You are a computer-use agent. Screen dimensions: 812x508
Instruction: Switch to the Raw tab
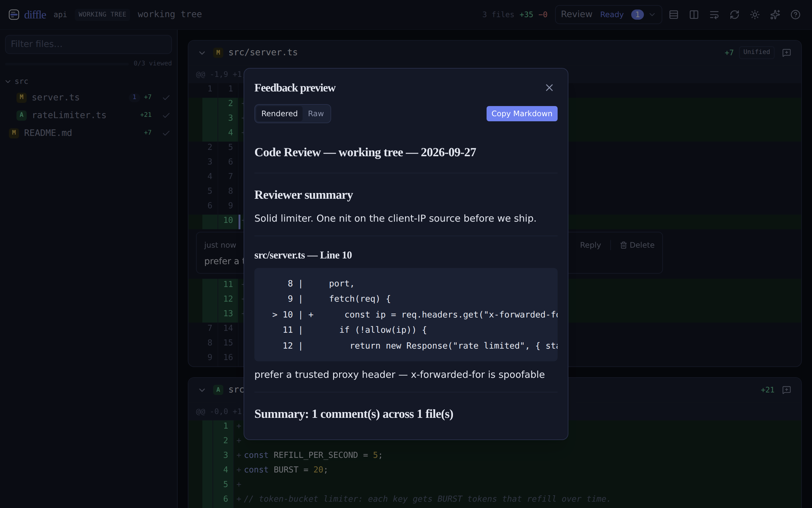pyautogui.click(x=316, y=114)
